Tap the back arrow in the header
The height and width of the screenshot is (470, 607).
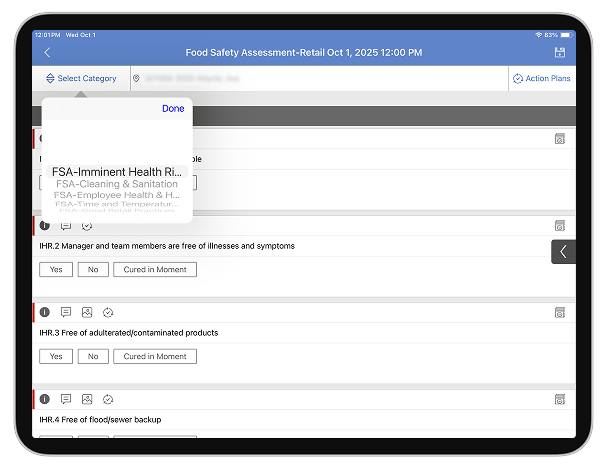[47, 52]
